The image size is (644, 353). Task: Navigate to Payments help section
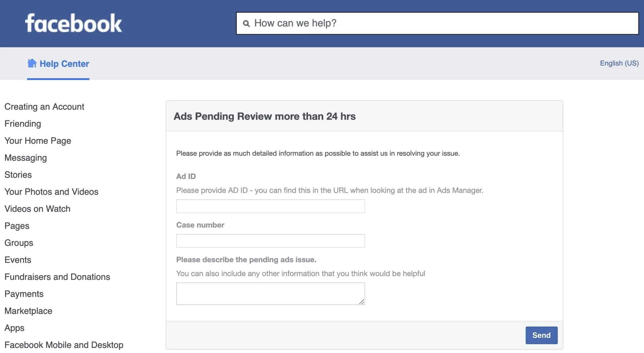pos(24,294)
